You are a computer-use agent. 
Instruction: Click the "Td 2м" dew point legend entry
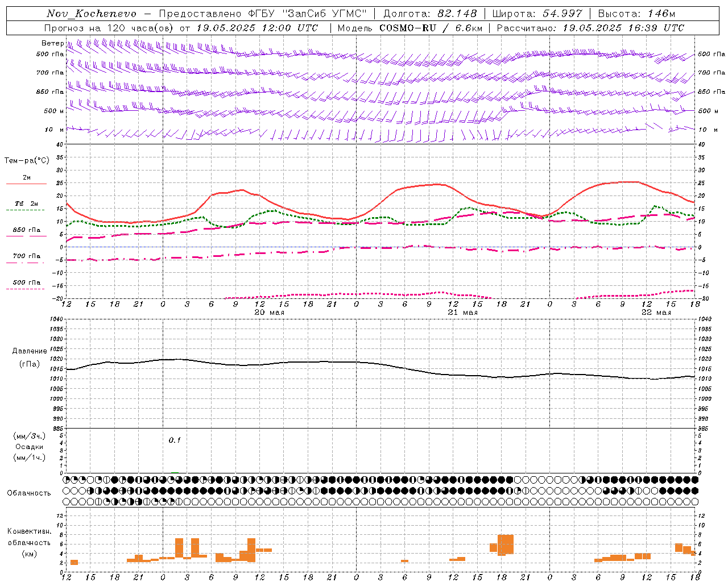[x=27, y=203]
